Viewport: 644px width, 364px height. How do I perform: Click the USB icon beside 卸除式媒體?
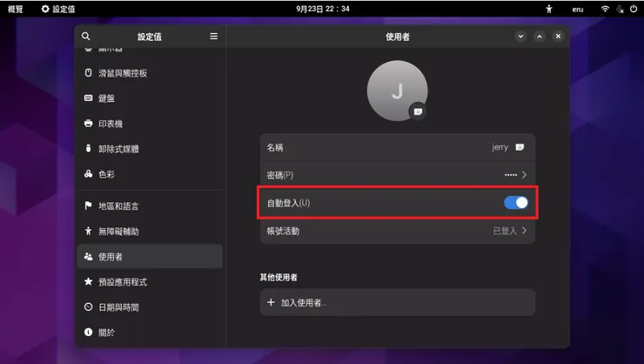(88, 148)
